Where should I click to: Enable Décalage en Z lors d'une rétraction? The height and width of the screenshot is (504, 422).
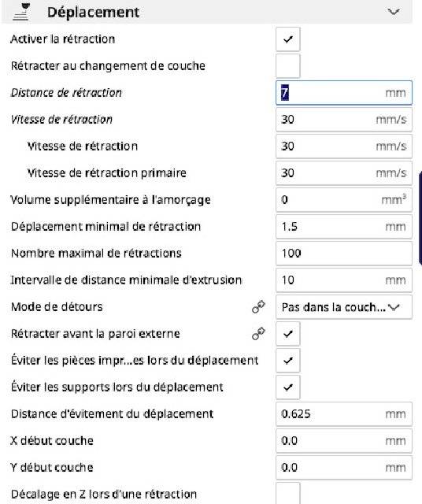(288, 493)
